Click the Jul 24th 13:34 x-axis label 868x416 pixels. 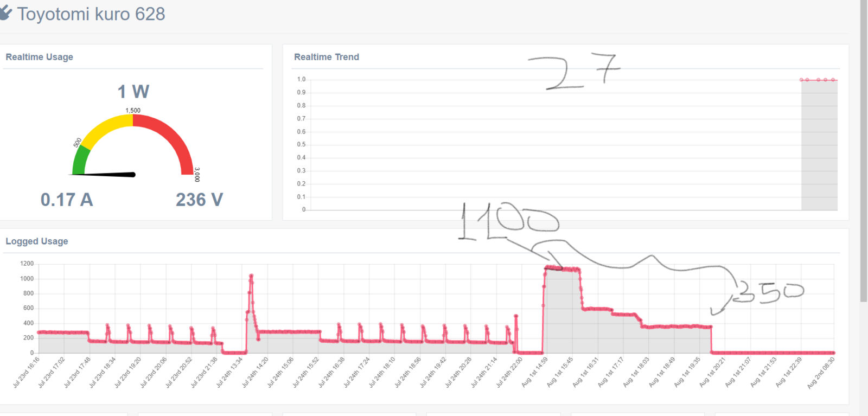[229, 372]
